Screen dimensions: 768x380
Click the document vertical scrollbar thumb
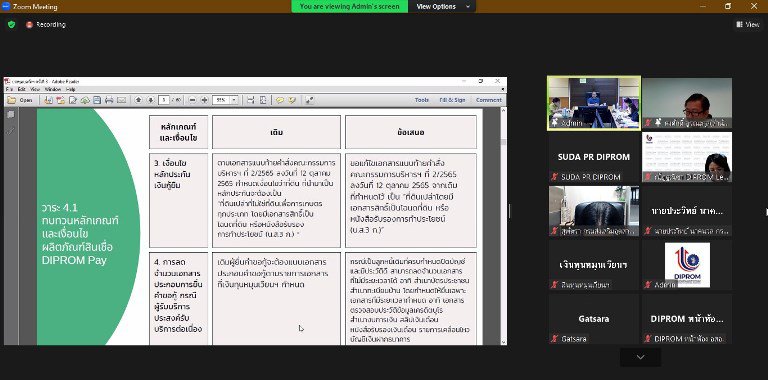coord(503,142)
